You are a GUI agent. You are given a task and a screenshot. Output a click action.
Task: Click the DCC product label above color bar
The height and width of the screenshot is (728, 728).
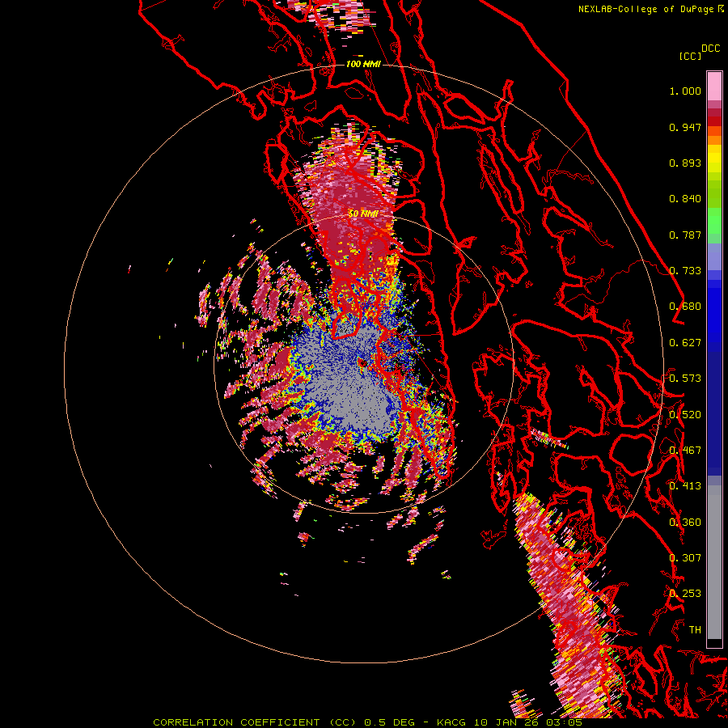pyautogui.click(x=710, y=49)
